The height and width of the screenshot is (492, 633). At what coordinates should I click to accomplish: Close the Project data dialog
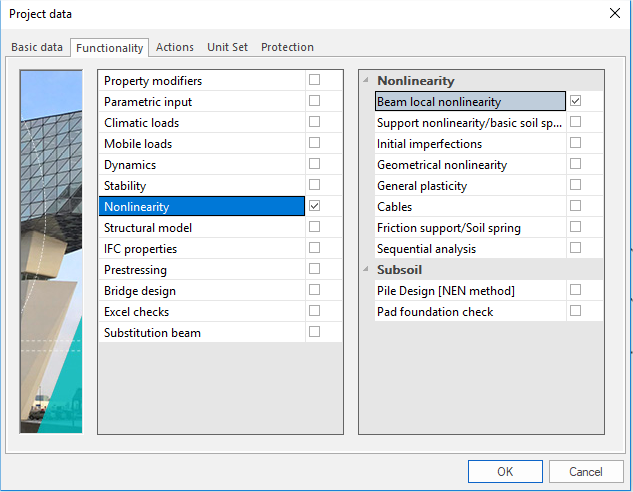pyautogui.click(x=613, y=14)
